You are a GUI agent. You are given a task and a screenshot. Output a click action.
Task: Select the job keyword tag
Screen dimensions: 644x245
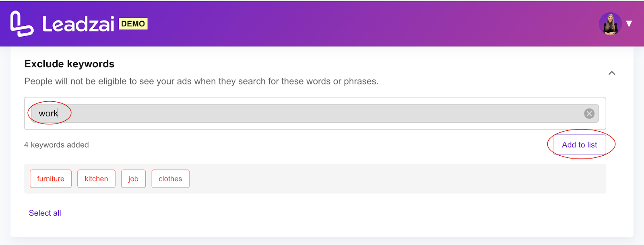click(133, 179)
